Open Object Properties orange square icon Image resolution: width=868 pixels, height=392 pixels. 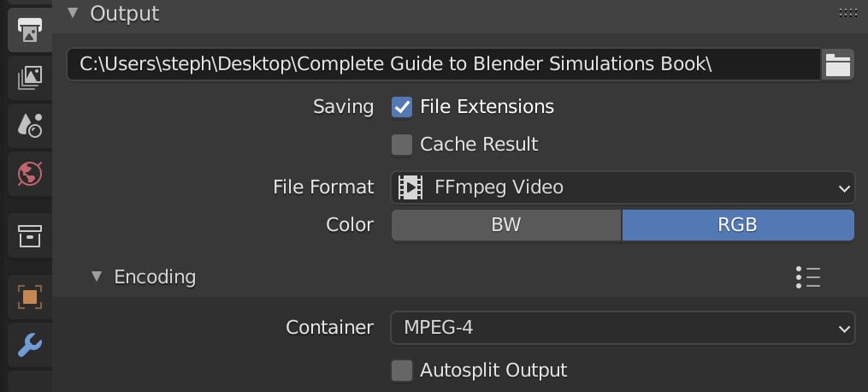pyautogui.click(x=29, y=297)
